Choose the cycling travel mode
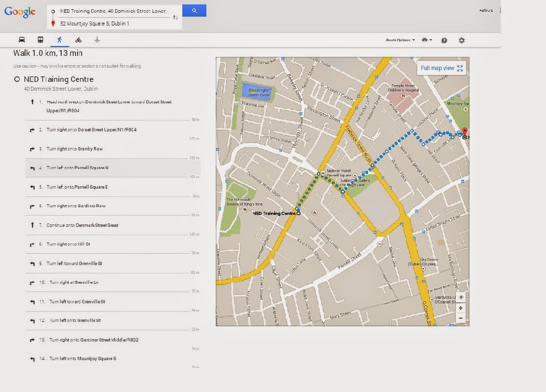This screenshot has width=546, height=392. click(x=78, y=40)
